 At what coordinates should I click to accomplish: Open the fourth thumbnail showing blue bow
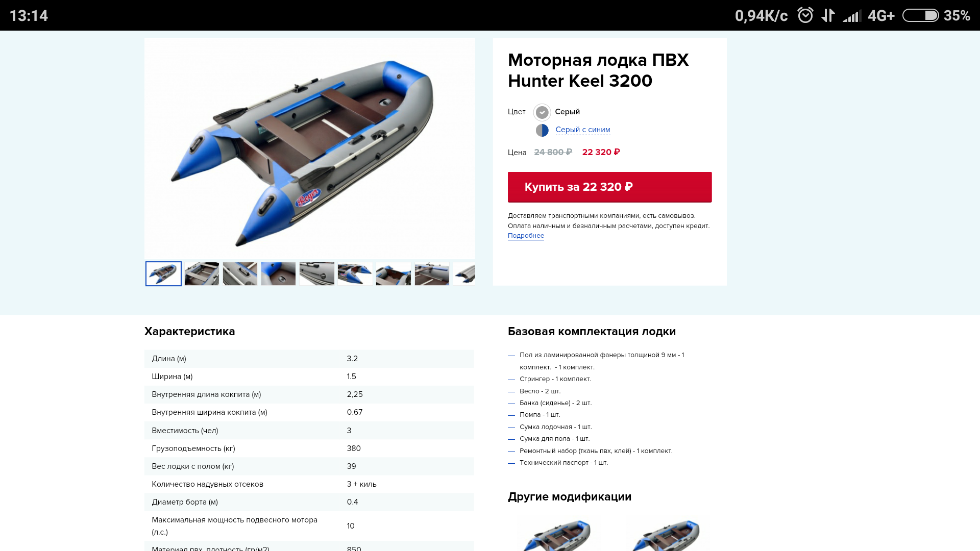point(278,274)
